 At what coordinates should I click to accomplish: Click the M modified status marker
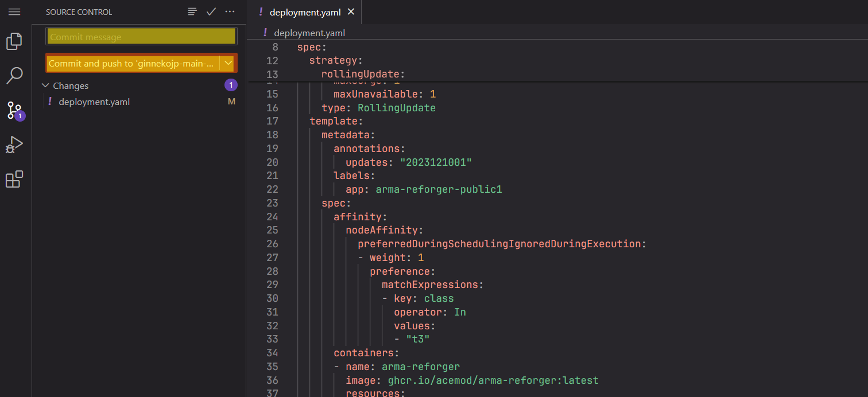click(x=232, y=102)
